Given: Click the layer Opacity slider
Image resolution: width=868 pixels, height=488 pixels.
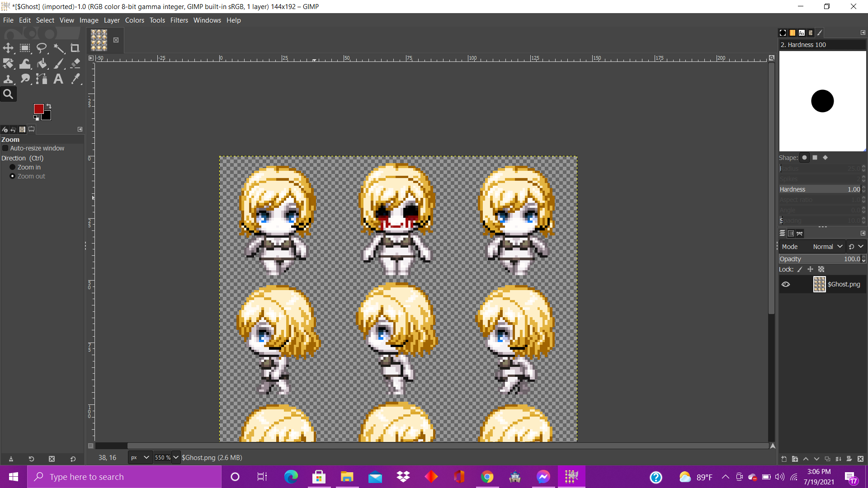Looking at the screenshot, I should coord(820,259).
